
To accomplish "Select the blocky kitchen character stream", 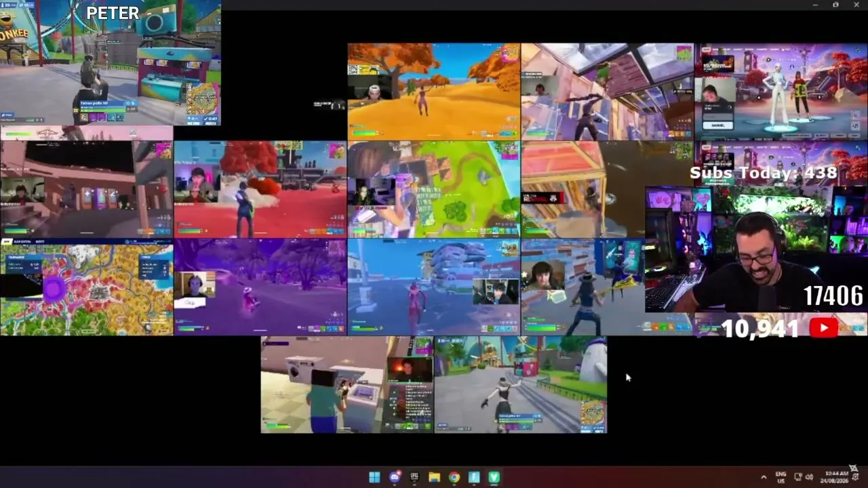I will 347,384.
